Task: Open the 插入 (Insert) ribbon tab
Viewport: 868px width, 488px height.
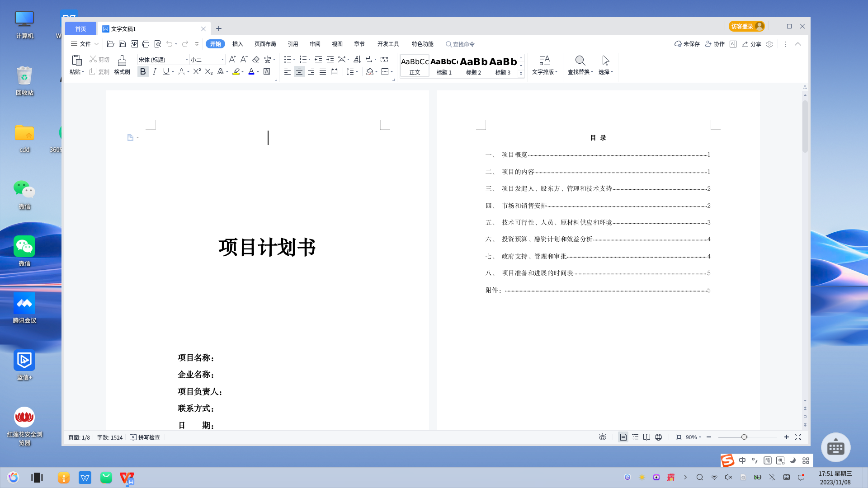Action: click(237, 44)
